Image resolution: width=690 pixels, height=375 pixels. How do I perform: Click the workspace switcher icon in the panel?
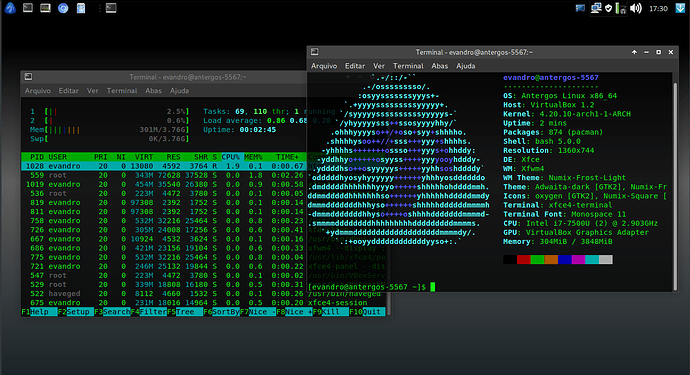[580, 8]
